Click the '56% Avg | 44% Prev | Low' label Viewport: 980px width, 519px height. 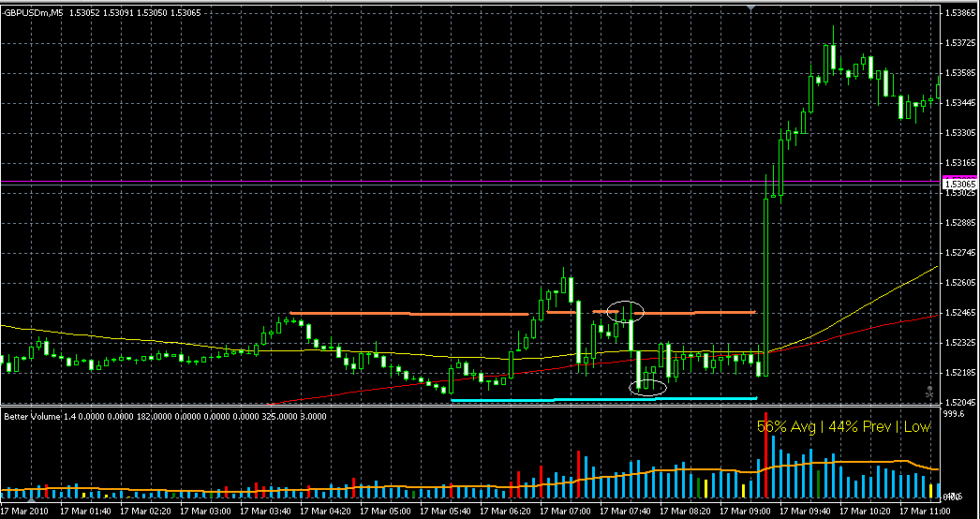pyautogui.click(x=844, y=426)
